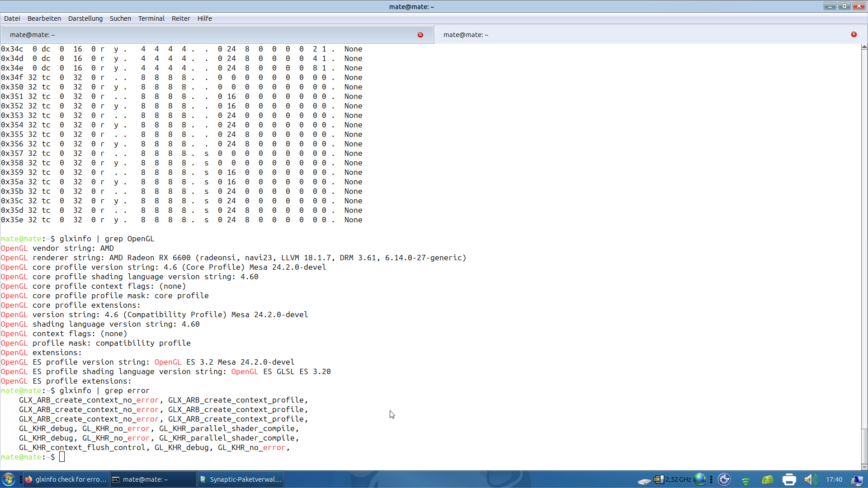Close the second terminal tab
868x488 pixels.
point(854,34)
